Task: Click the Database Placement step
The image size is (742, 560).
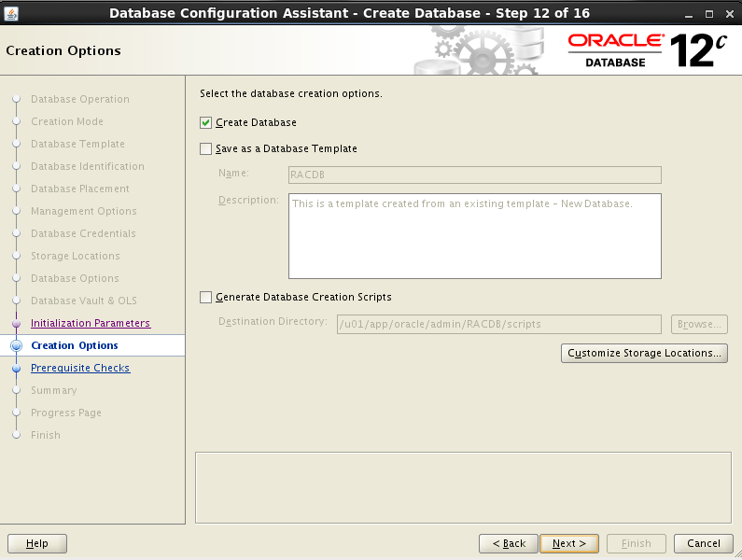Action: [80, 189]
